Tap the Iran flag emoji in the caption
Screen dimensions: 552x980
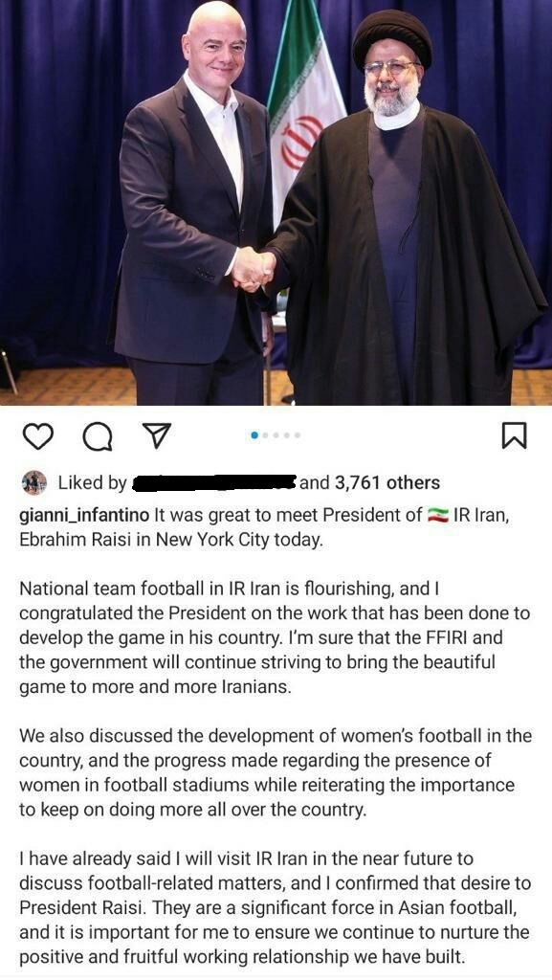tap(438, 516)
